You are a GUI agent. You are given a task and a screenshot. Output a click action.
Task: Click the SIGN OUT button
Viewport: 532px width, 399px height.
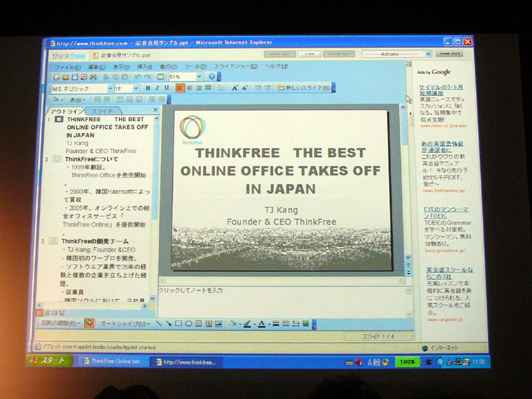point(450,54)
